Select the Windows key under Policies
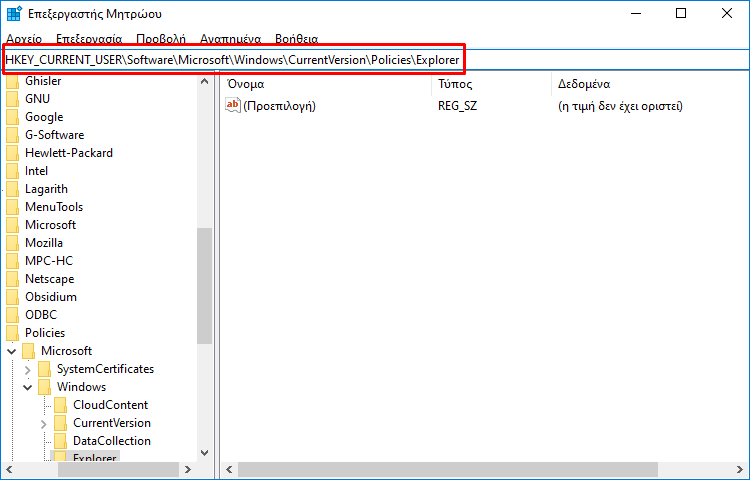The image size is (750, 480). [x=81, y=387]
